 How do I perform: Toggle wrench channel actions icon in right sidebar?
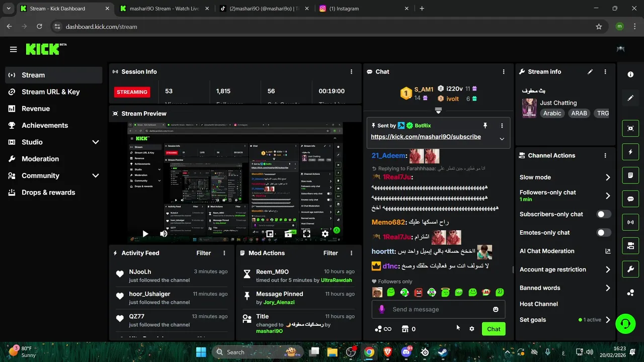pyautogui.click(x=630, y=269)
